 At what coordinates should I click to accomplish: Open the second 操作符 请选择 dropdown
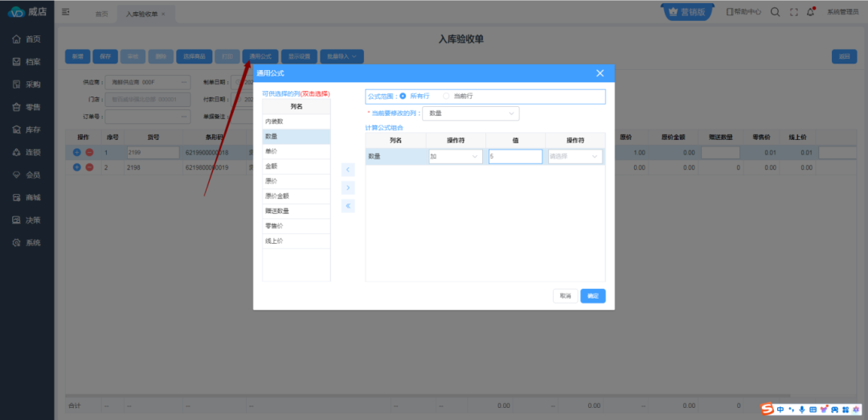(575, 156)
